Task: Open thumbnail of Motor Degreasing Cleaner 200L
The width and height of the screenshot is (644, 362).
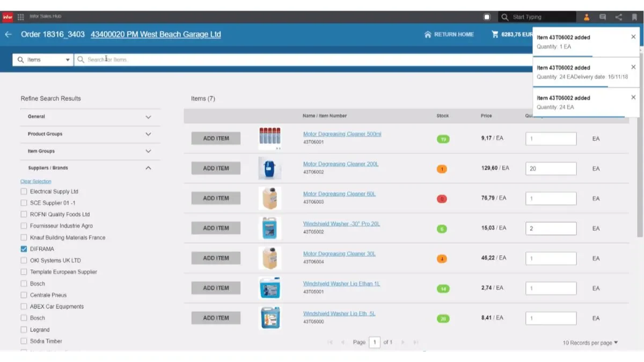Action: click(270, 168)
